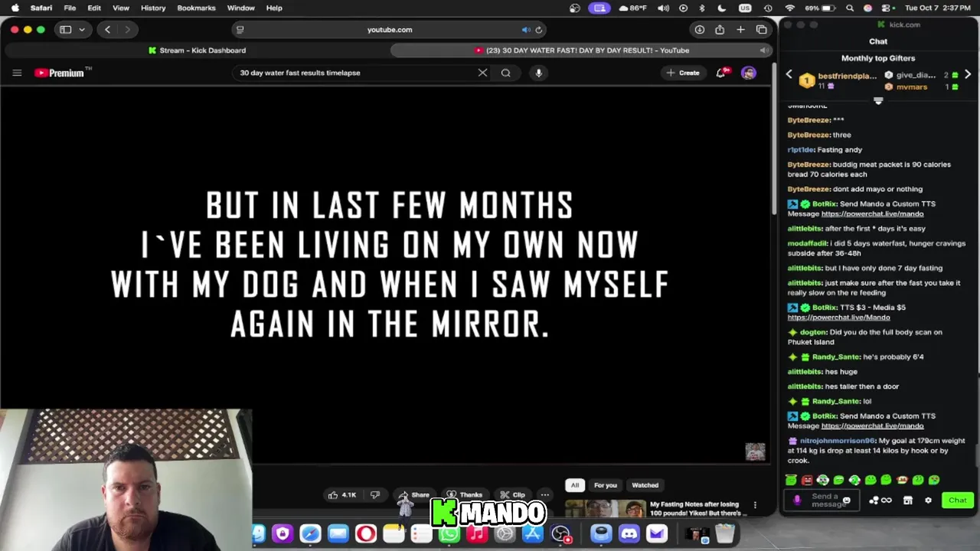Open more actions ellipsis below the video
980x551 pixels.
[545, 495]
